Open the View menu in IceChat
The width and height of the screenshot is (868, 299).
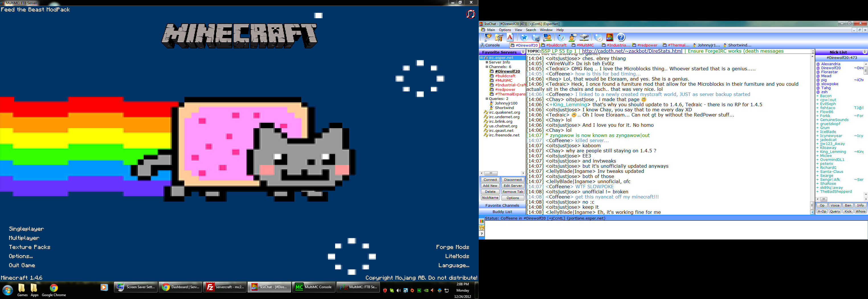tap(518, 30)
